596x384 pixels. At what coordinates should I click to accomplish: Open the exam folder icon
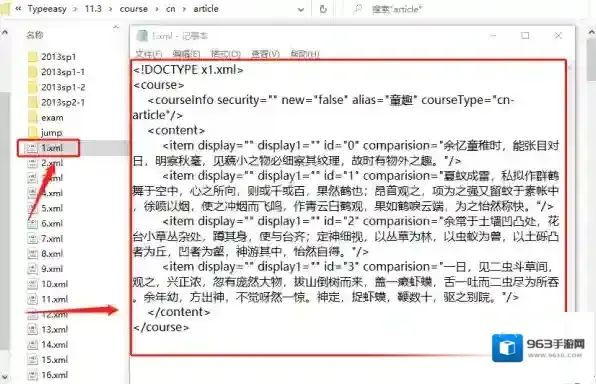(x=33, y=117)
